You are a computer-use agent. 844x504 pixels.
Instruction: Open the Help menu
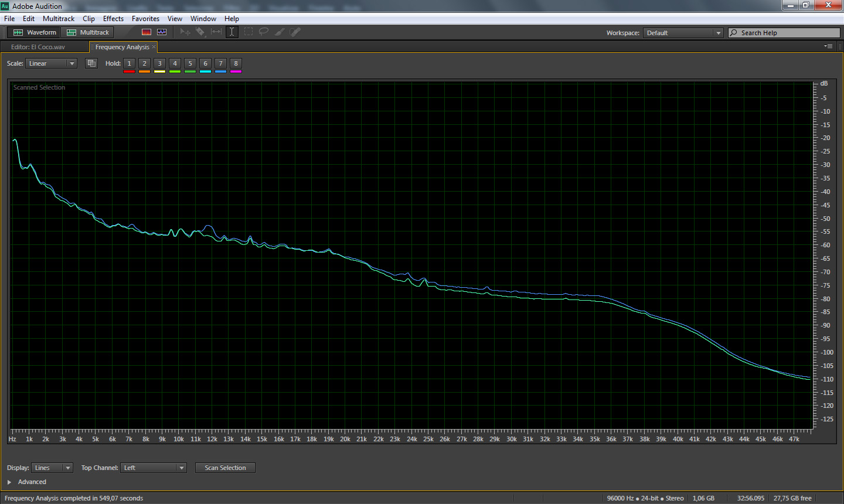point(232,19)
